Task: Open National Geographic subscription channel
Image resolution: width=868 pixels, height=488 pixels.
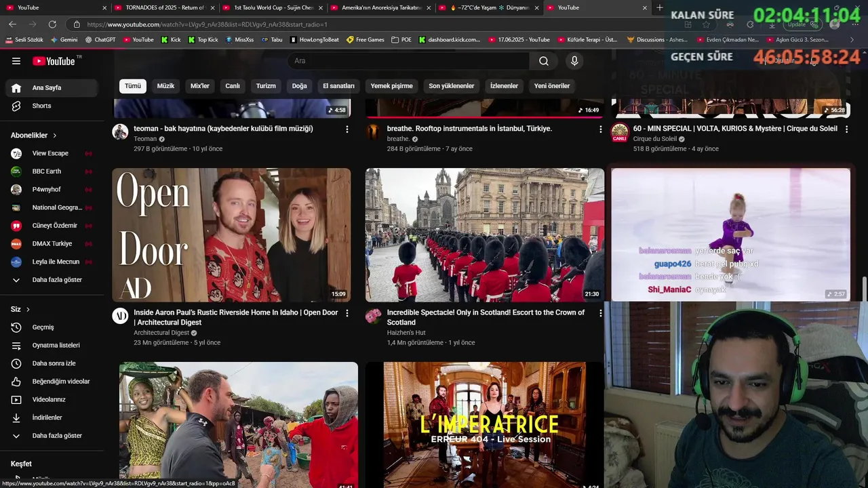Action: click(52, 207)
